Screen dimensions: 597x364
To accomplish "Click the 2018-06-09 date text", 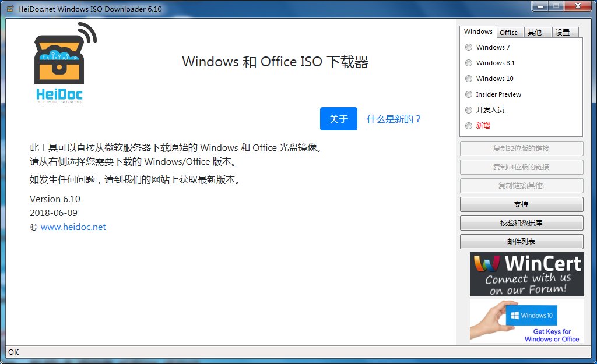I will click(53, 213).
